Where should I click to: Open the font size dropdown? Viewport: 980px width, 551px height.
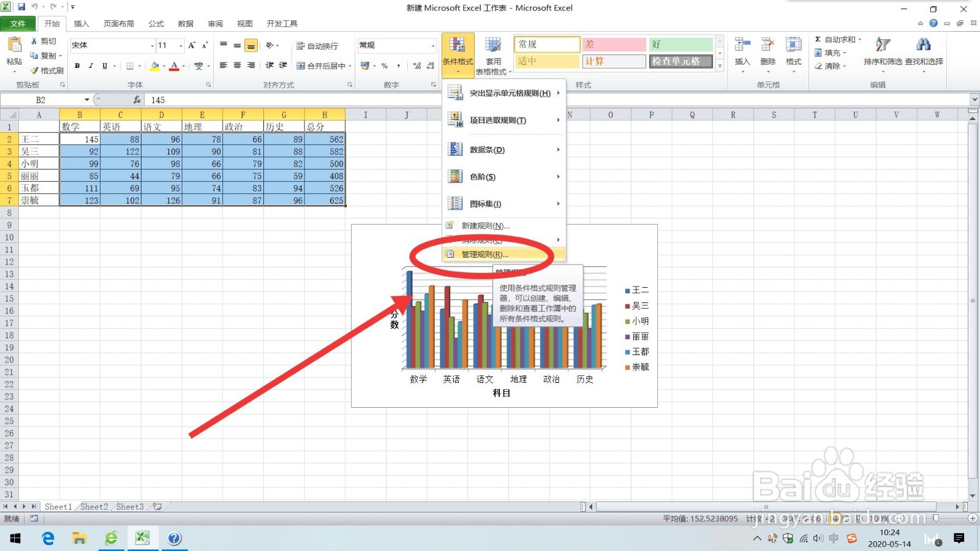(x=181, y=45)
